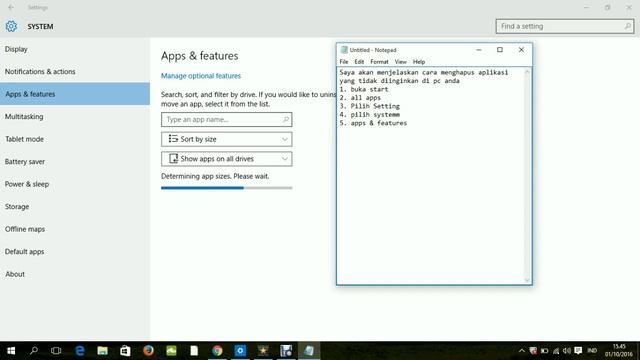The width and height of the screenshot is (640, 360).
Task: Open Notepad Format menu
Action: pos(379,62)
